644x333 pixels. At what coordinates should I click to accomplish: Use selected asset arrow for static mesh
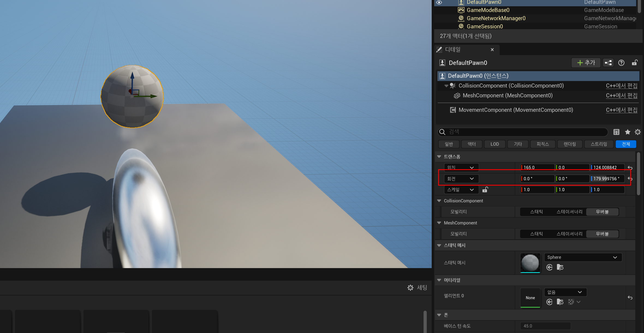point(550,267)
